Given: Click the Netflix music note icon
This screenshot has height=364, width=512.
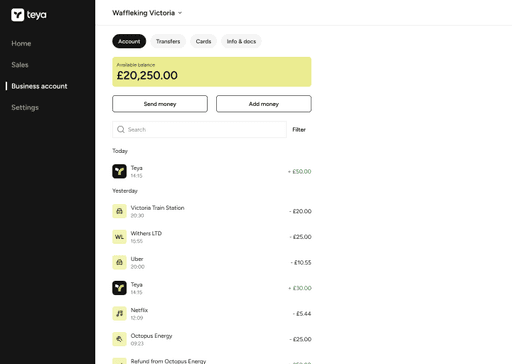Looking at the screenshot, I should (119, 313).
